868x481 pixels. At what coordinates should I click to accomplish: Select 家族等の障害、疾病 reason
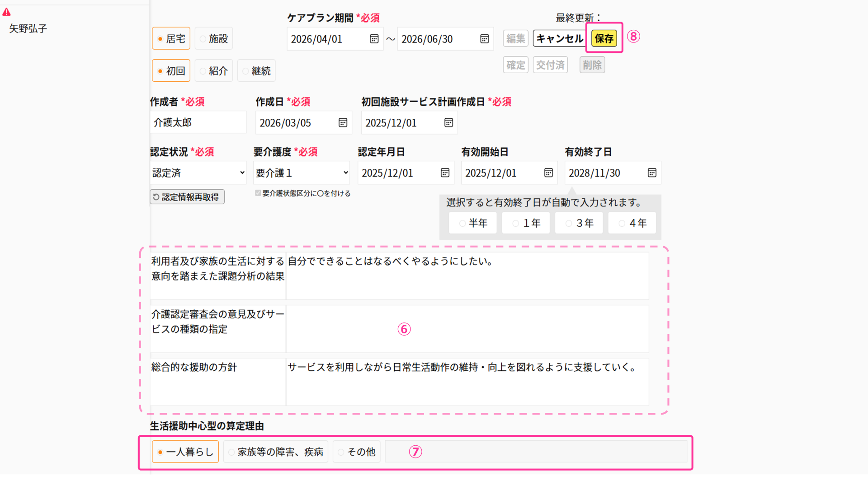coord(275,452)
